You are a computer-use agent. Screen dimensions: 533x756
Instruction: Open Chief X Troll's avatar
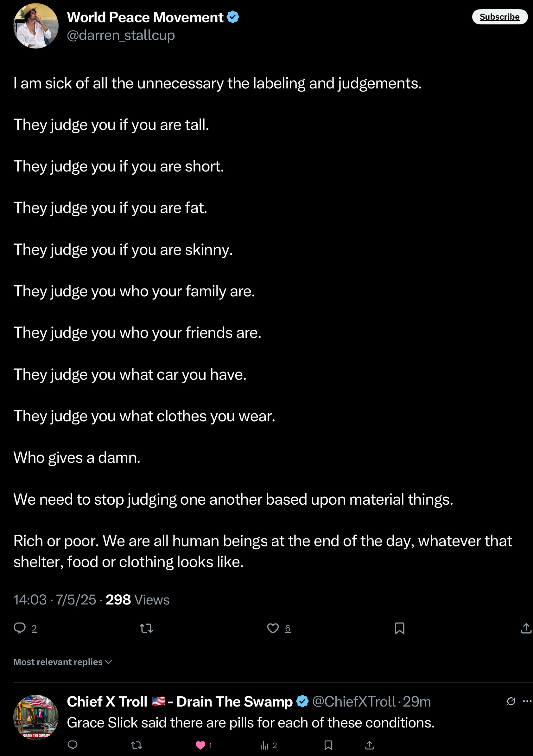pyautogui.click(x=36, y=717)
